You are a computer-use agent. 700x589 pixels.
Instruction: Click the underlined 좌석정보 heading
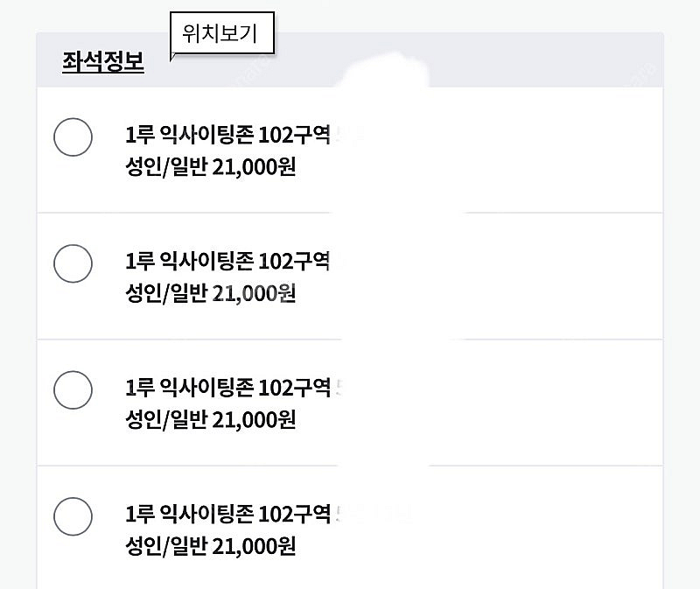(x=103, y=62)
